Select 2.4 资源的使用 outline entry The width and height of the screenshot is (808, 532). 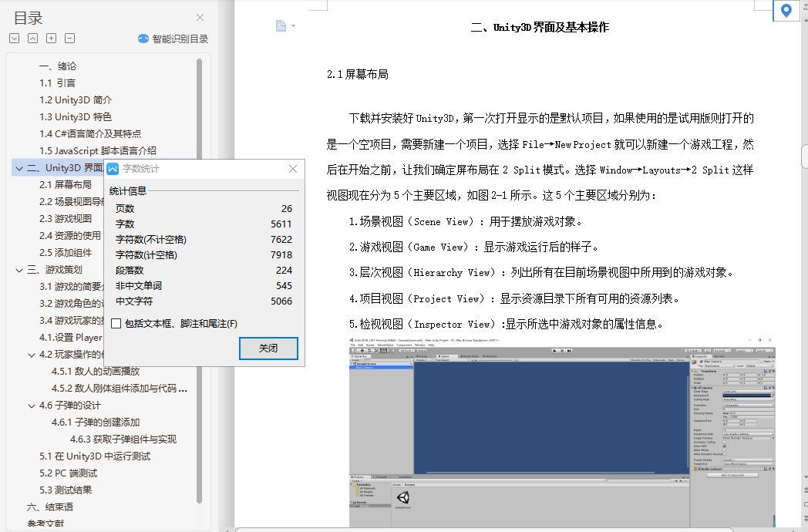coord(70,236)
